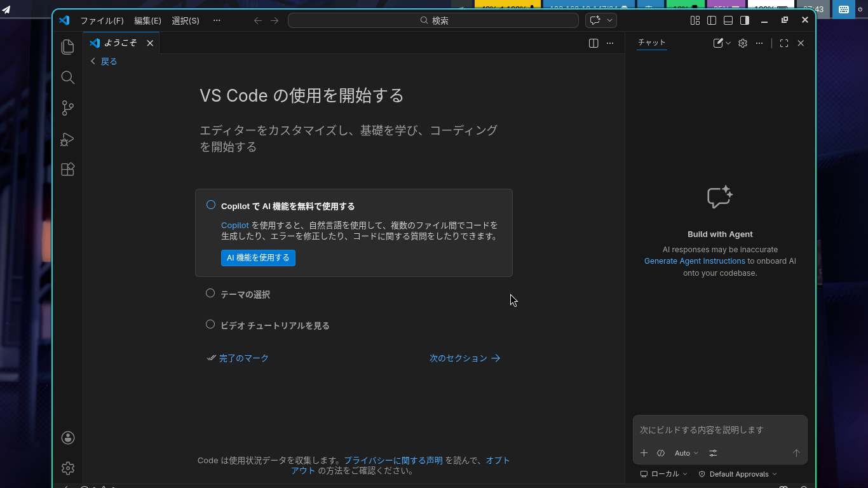This screenshot has height=488, width=868.
Task: Expand the Auto model dropdown
Action: pos(686,453)
